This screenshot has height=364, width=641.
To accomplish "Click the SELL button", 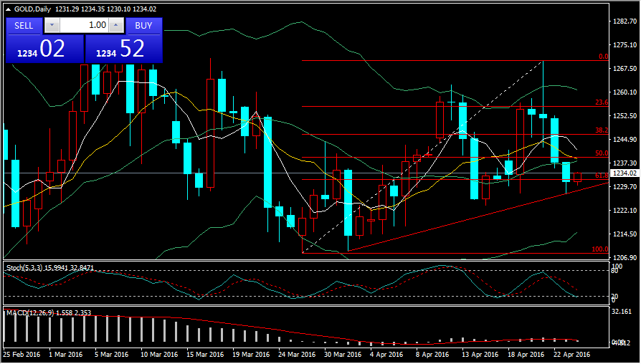I will click(x=24, y=25).
